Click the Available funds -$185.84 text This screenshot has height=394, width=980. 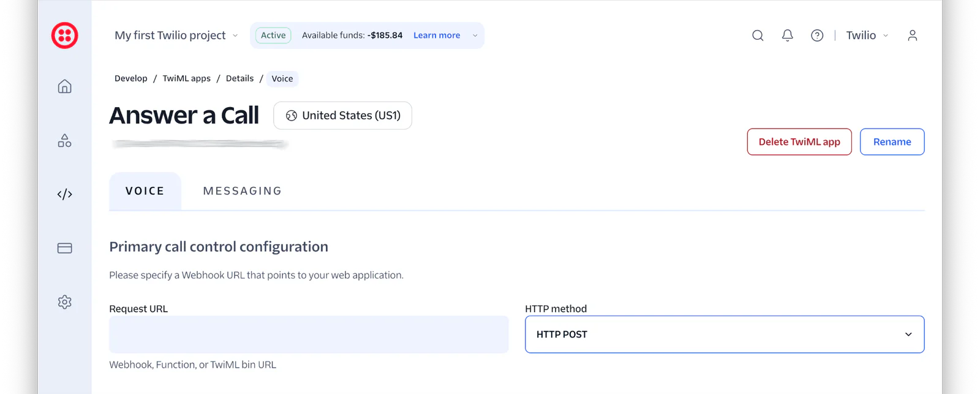(x=352, y=35)
